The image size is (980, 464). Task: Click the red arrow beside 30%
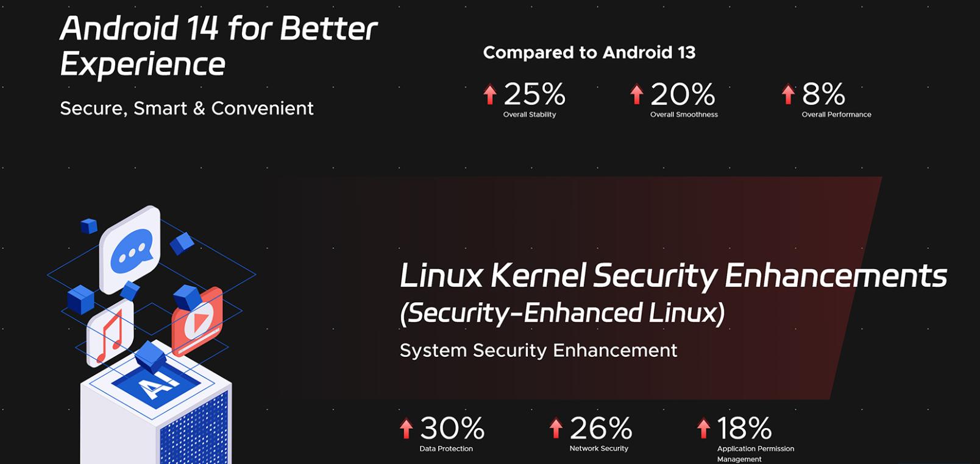[407, 429]
